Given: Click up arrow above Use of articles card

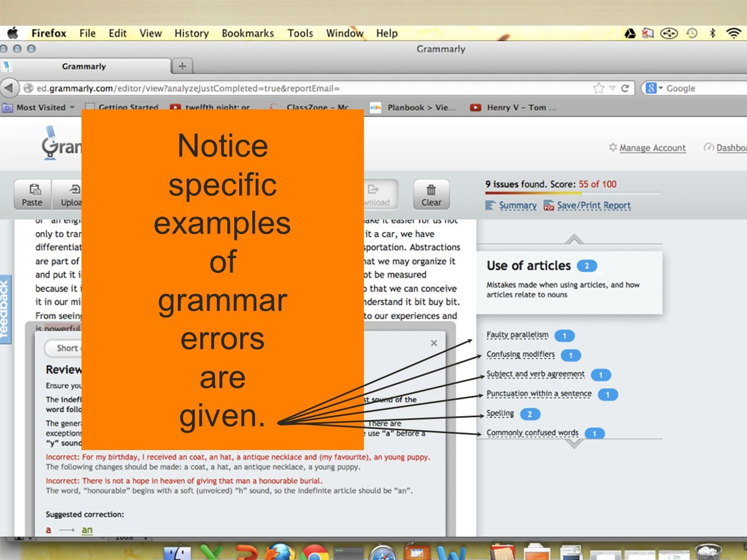Looking at the screenshot, I should tap(574, 239).
